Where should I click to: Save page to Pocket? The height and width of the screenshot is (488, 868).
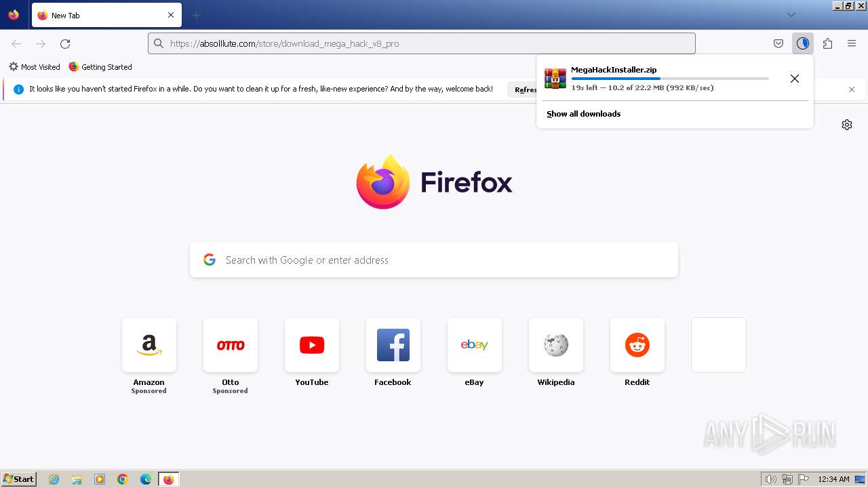click(x=778, y=43)
